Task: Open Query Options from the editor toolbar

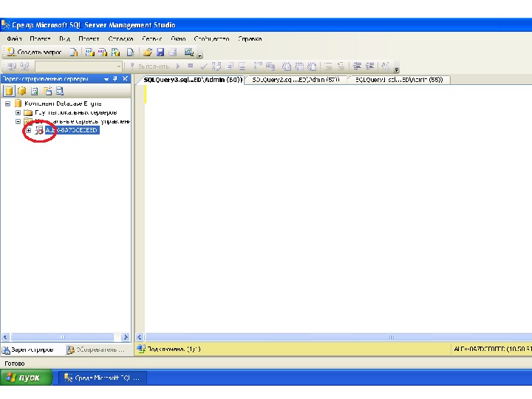Action: click(229, 66)
